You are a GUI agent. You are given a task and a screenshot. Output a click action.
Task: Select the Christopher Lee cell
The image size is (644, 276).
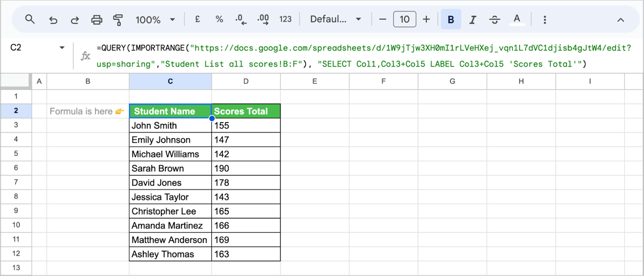[x=170, y=211]
